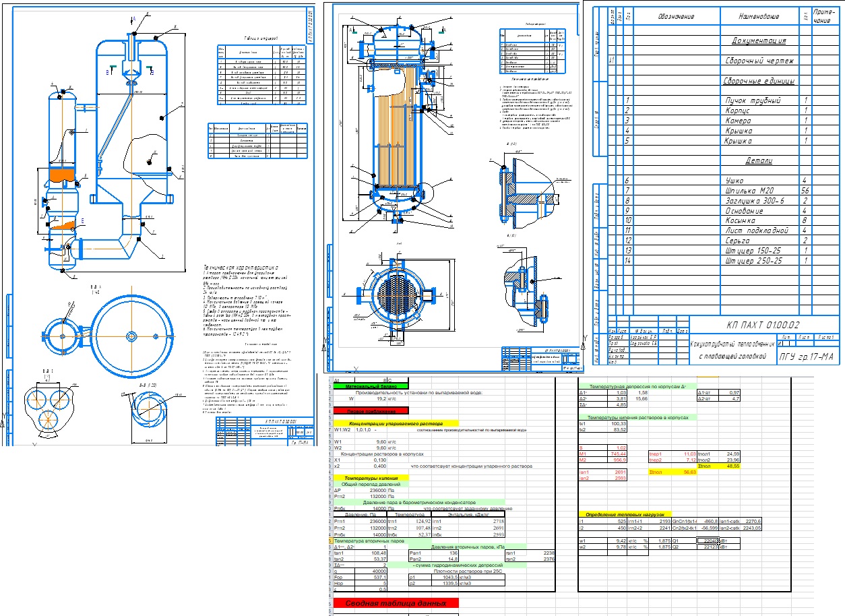Select the boiling temperature cell '83,52'

click(618, 429)
